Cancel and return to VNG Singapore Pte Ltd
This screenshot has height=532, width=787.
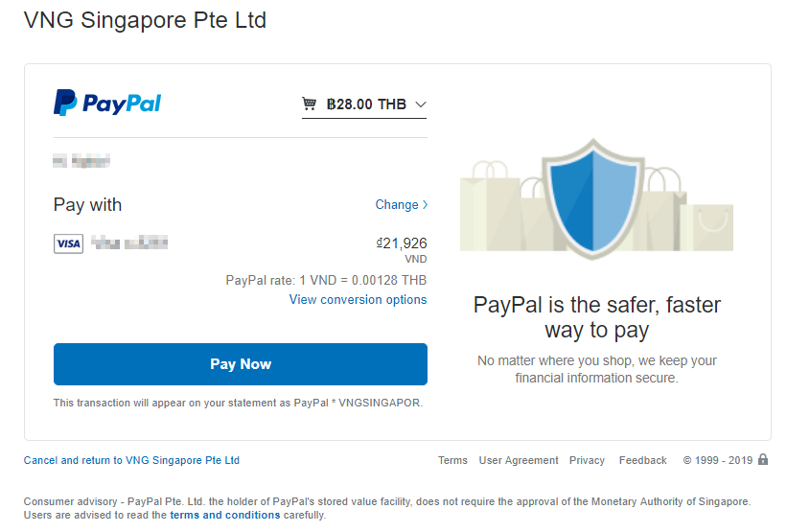(131, 460)
